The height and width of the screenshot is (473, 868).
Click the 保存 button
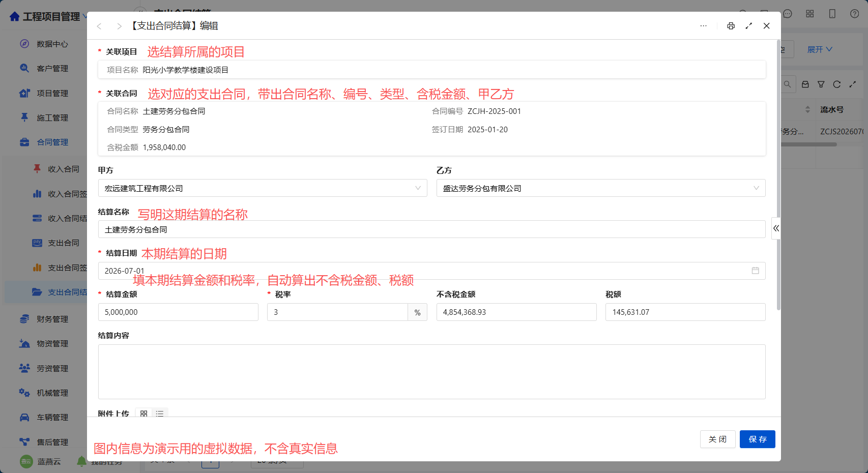(758, 439)
